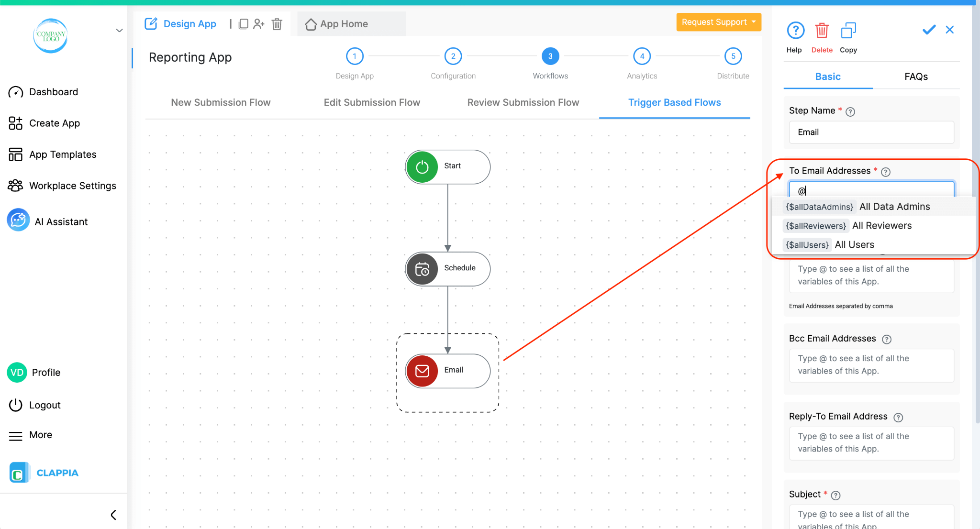Click the Bcc Email Addresses input field
This screenshot has width=980, height=529.
point(871,365)
